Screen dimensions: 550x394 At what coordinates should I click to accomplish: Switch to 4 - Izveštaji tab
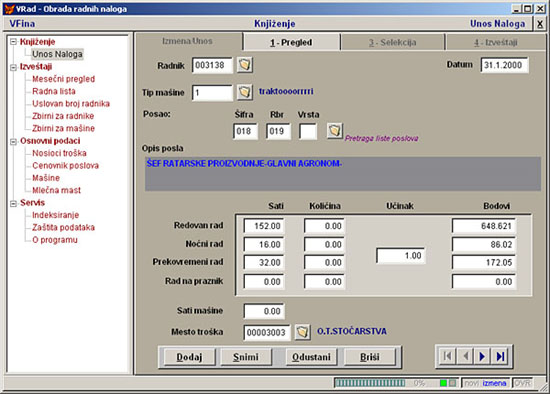click(496, 42)
